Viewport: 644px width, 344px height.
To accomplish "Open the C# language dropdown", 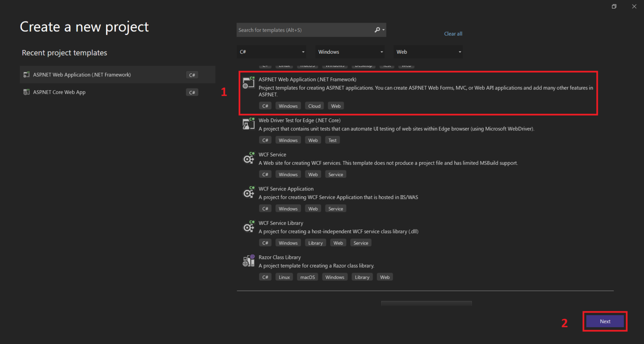I will pyautogui.click(x=271, y=52).
